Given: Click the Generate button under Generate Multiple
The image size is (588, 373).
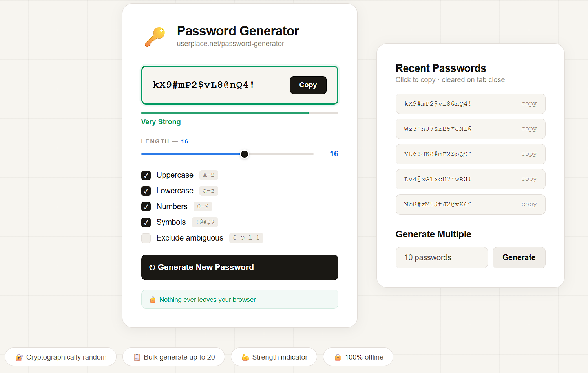Looking at the screenshot, I should point(519,257).
